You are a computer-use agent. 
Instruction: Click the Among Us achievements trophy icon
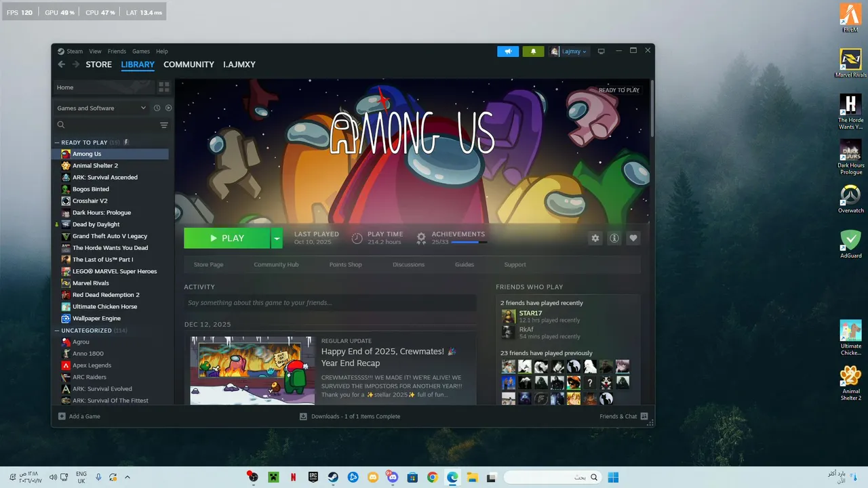421,238
